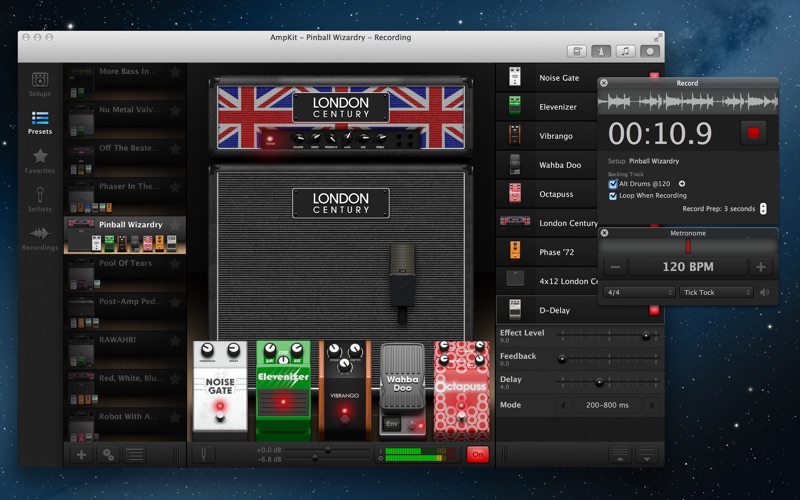Image resolution: width=800 pixels, height=500 pixels.
Task: Toggle the red On power button
Action: 477,455
